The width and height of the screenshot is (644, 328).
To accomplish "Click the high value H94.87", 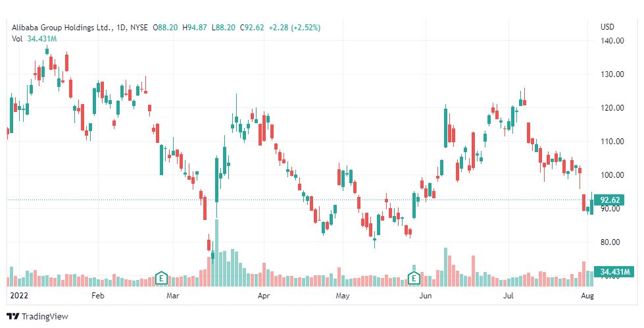I will (x=195, y=28).
